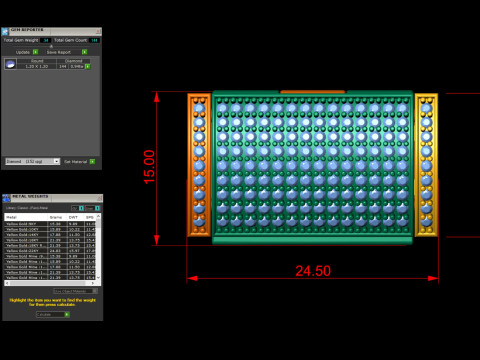Image resolution: width=480 pixels, height=360 pixels.
Task: Close the Metal Weights panel
Action: click(x=99, y=198)
